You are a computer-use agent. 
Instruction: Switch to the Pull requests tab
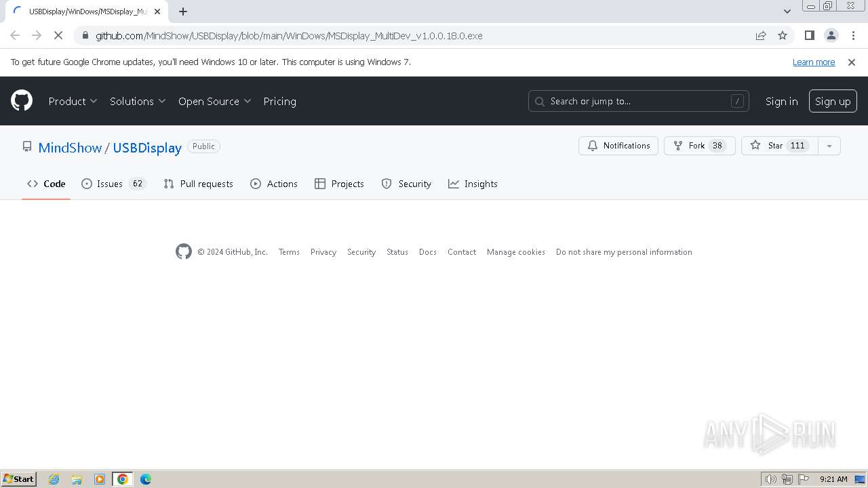point(198,184)
